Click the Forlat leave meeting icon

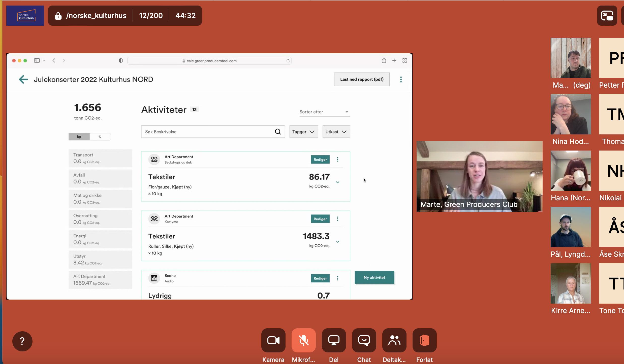(424, 340)
